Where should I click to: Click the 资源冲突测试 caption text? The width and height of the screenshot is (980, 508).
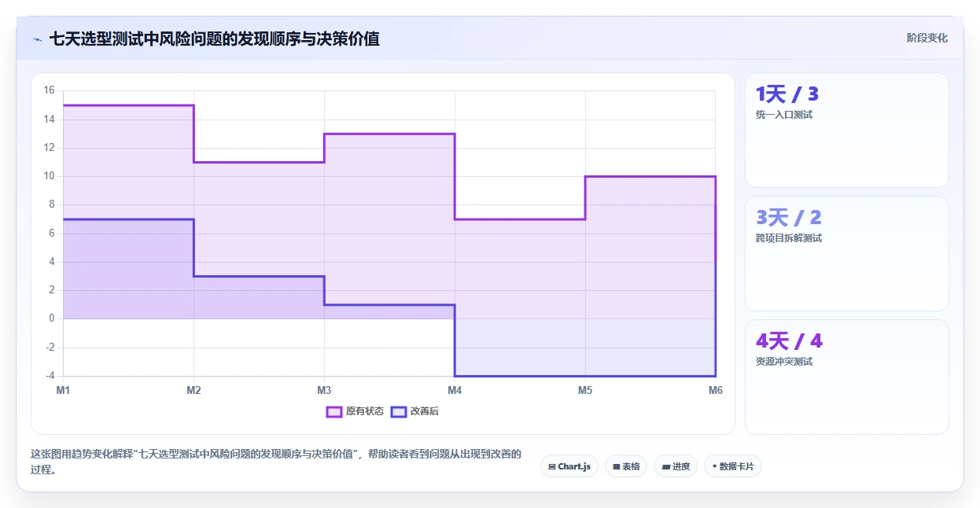(x=784, y=362)
